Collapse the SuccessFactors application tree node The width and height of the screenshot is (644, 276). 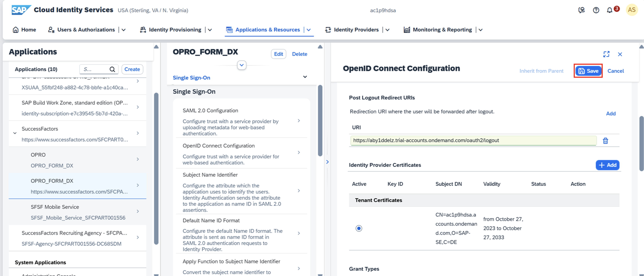point(15,133)
